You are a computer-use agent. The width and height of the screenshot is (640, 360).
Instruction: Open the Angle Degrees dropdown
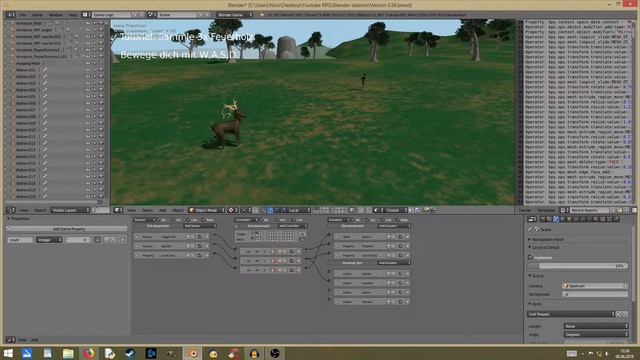(596, 334)
